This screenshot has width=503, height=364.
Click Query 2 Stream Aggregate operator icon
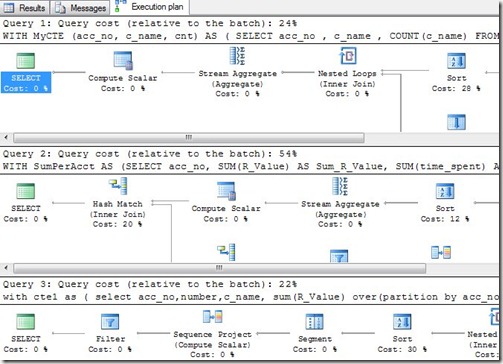point(340,186)
